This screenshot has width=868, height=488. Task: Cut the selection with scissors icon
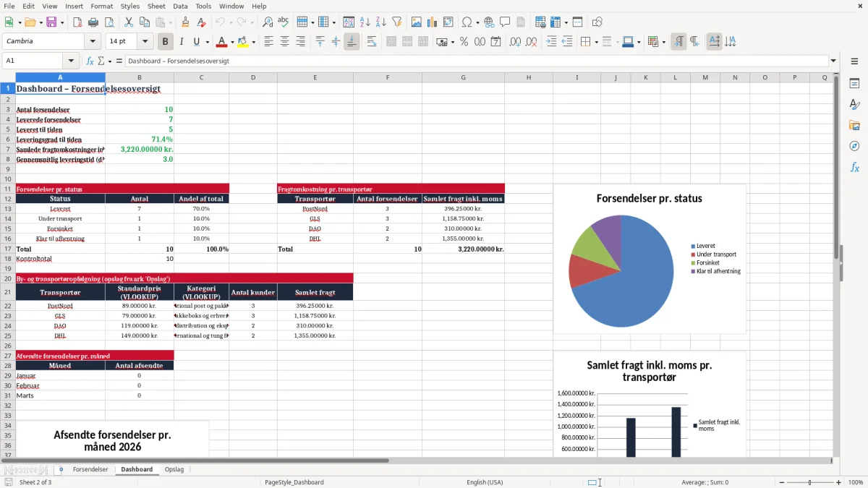pos(128,22)
